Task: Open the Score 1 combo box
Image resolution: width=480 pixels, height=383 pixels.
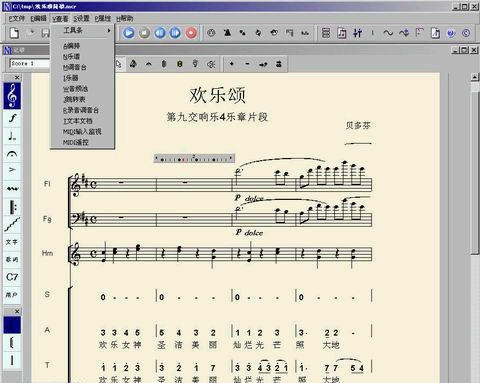Action: (x=29, y=63)
